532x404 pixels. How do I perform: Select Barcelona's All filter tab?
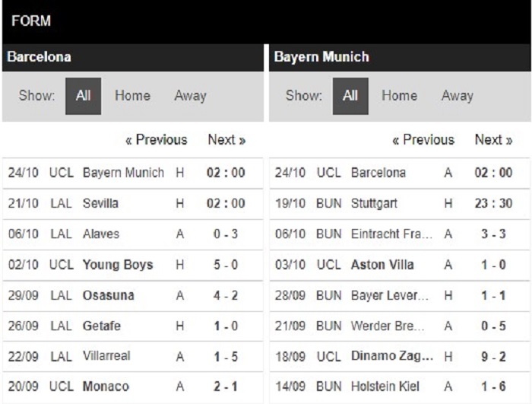click(x=83, y=96)
